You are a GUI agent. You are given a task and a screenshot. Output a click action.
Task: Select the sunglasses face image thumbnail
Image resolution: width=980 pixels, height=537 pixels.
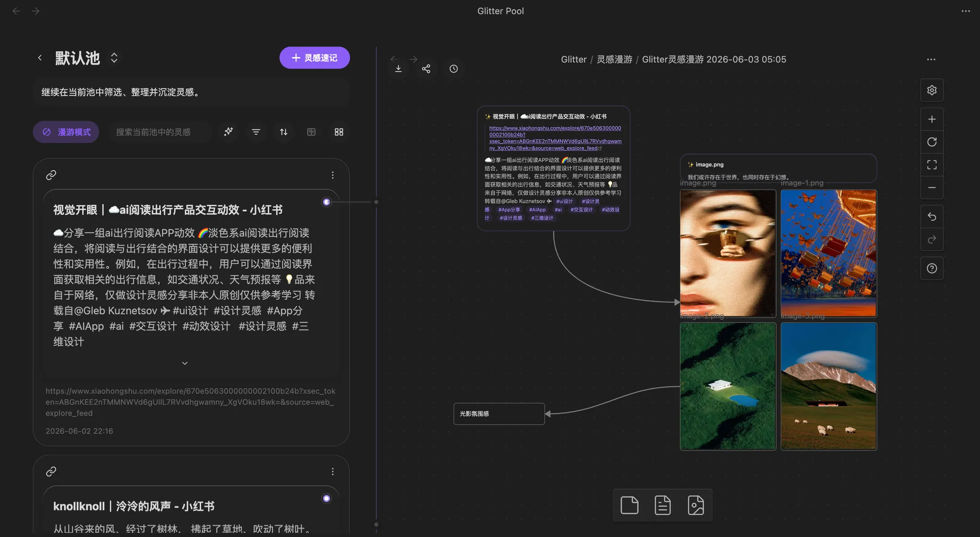(x=728, y=253)
